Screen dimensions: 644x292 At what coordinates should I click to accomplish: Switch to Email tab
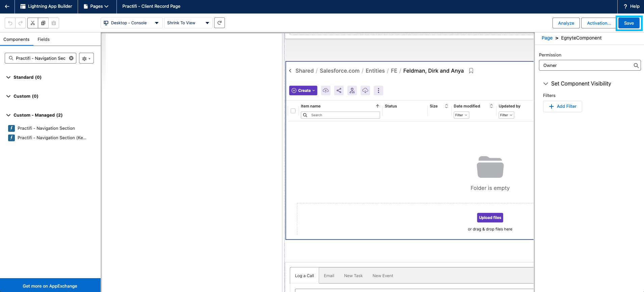click(x=329, y=276)
